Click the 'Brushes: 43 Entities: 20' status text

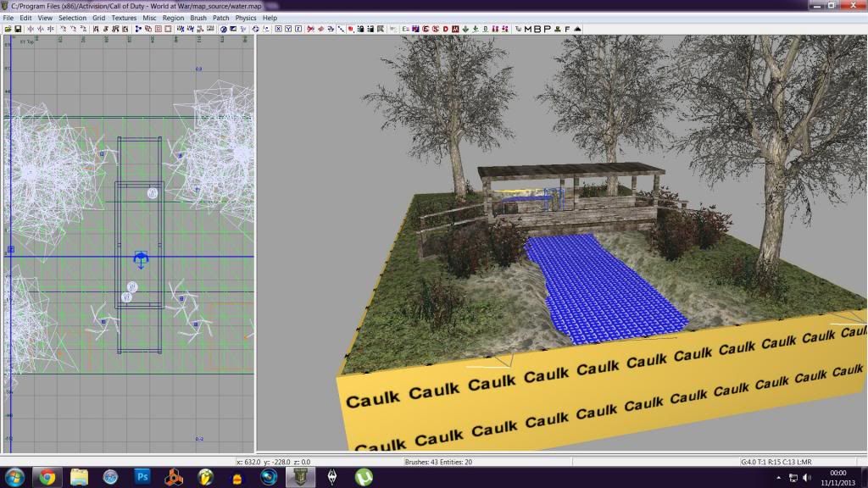pos(438,462)
